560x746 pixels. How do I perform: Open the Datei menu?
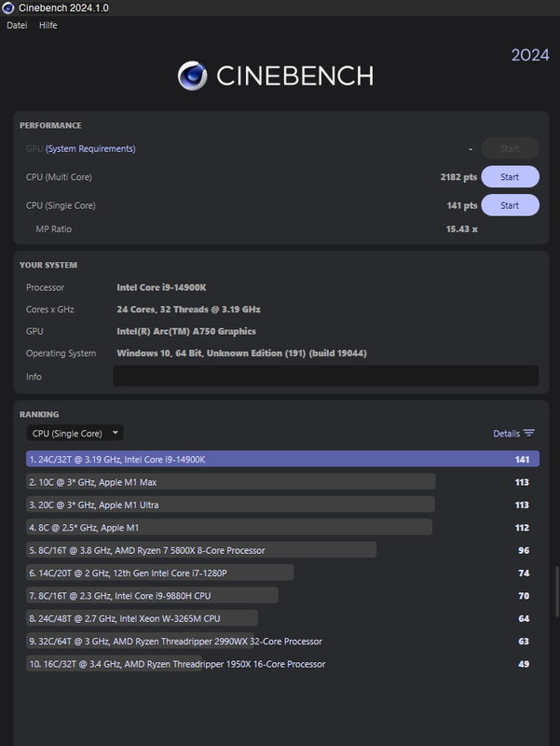pyautogui.click(x=17, y=25)
